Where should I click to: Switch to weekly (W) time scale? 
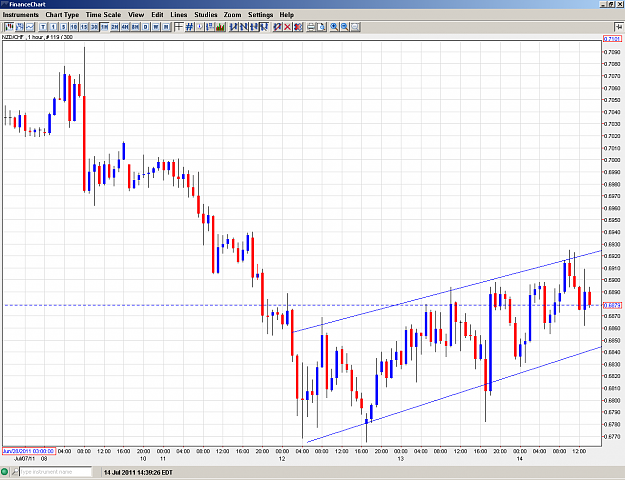156,27
